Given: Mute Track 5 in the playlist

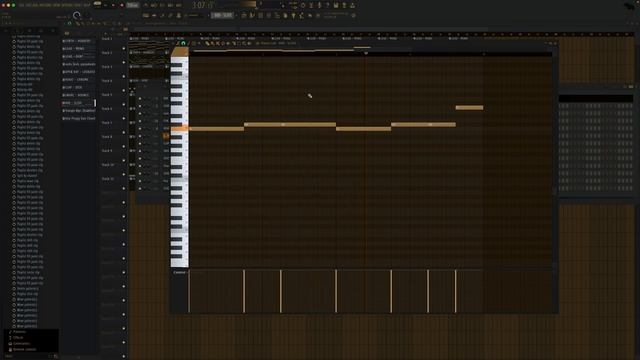Looking at the screenshot, I should [124, 104].
